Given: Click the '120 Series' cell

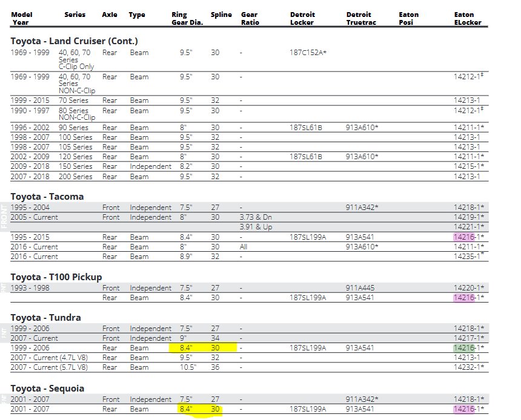Looking at the screenshot, I should point(76,156).
